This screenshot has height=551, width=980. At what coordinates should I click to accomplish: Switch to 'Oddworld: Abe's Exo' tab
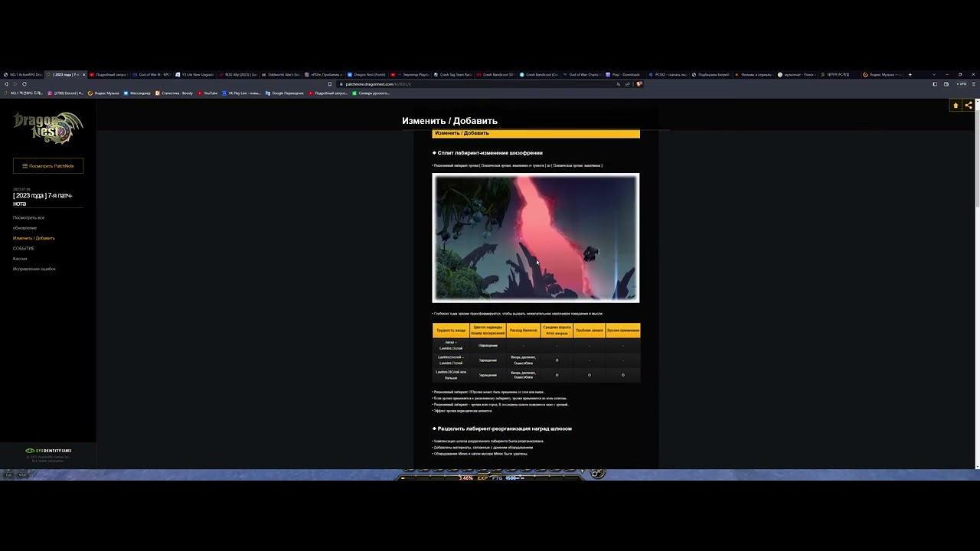click(281, 75)
